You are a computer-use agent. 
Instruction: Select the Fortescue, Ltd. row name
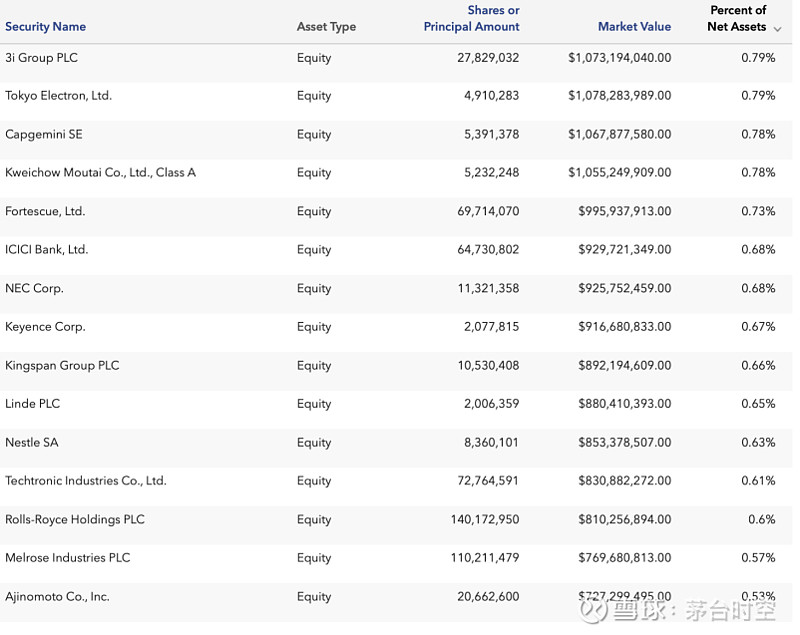pyautogui.click(x=45, y=212)
